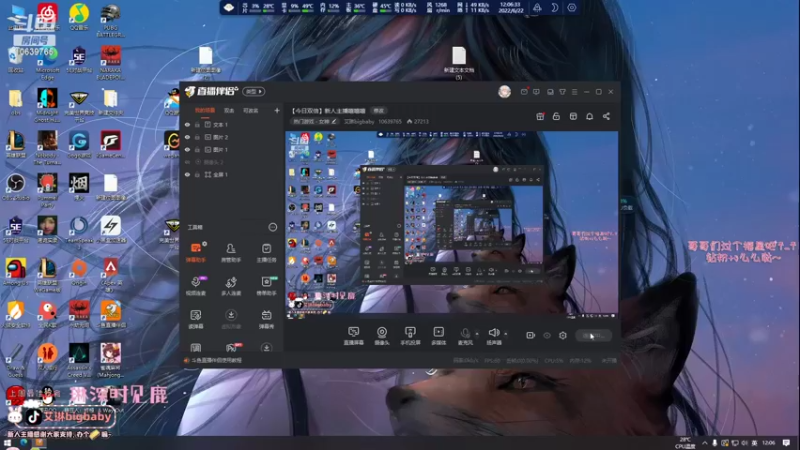The image size is (800, 450).
Task: Toggle the eye icon for 图片 1
Action: (187, 149)
